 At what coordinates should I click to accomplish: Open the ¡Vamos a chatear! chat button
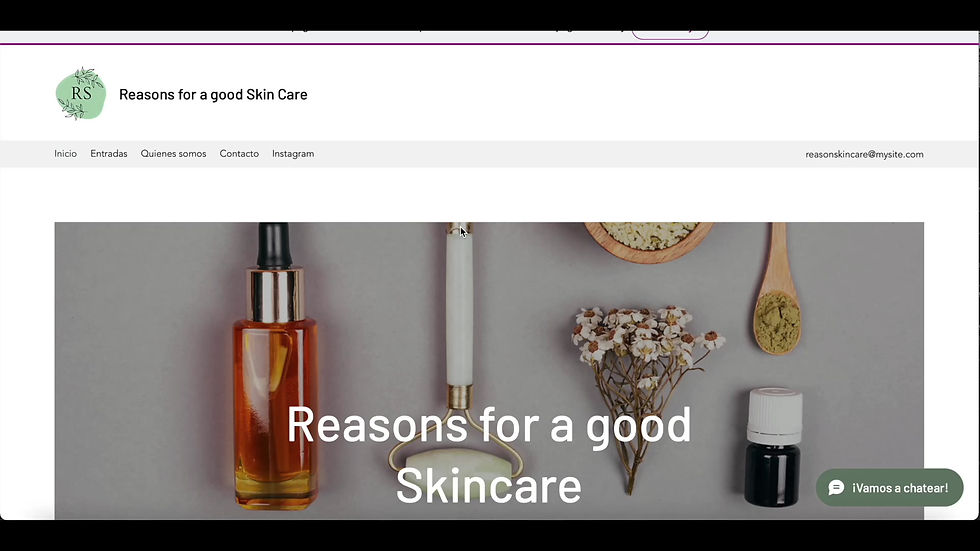pyautogui.click(x=889, y=488)
